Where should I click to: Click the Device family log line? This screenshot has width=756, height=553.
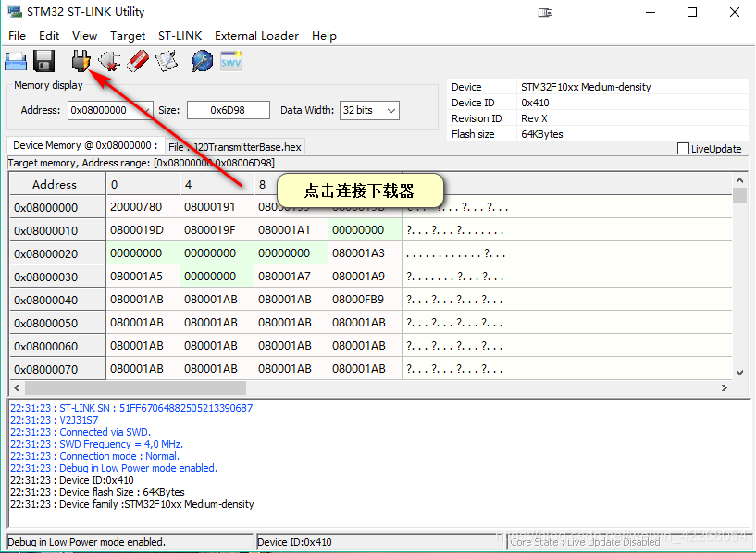(x=131, y=504)
